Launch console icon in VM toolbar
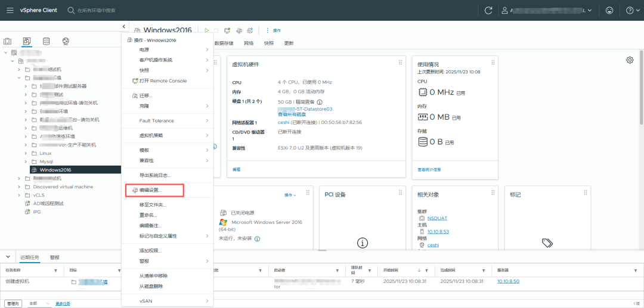 tap(227, 30)
